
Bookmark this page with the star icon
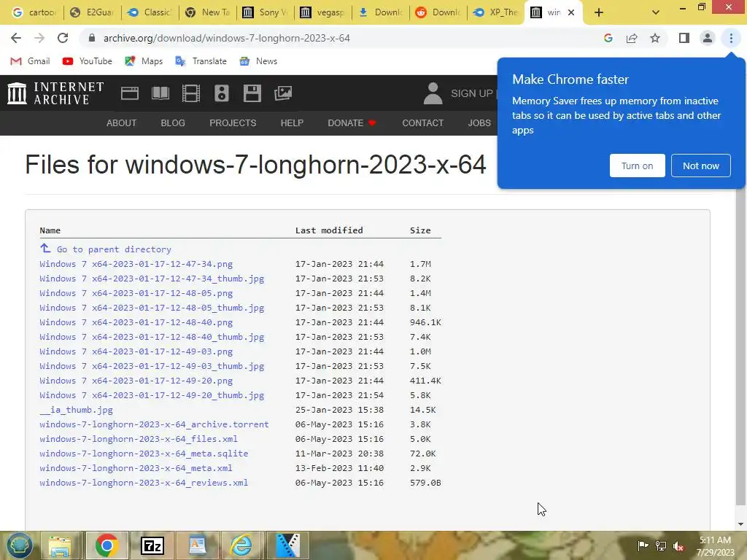(655, 38)
